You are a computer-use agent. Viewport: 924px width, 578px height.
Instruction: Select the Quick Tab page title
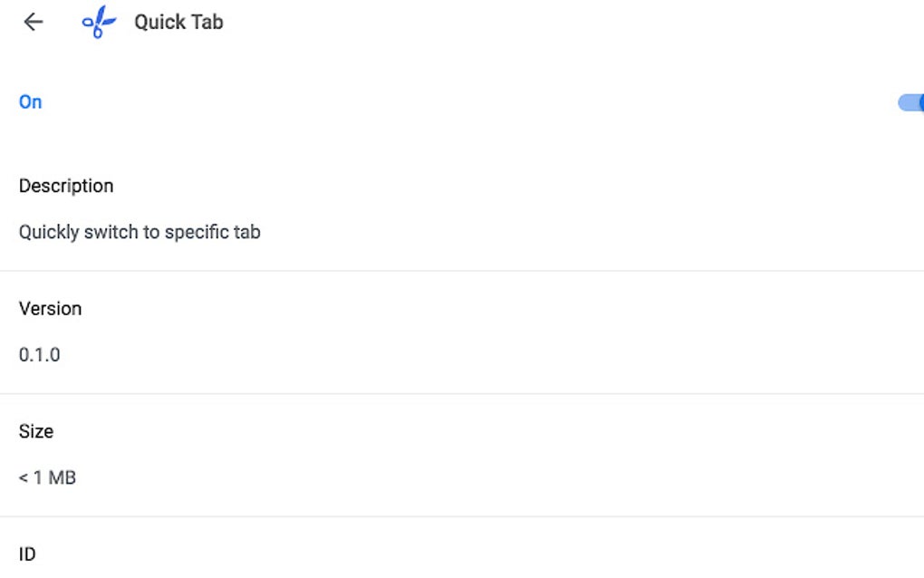pyautogui.click(x=178, y=22)
